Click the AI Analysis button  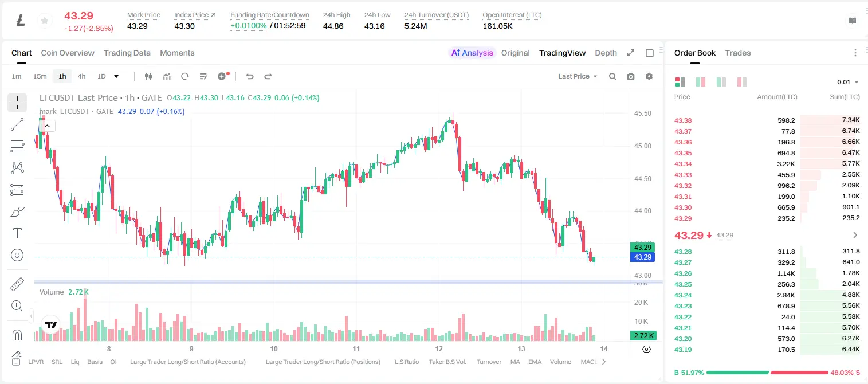click(x=472, y=53)
